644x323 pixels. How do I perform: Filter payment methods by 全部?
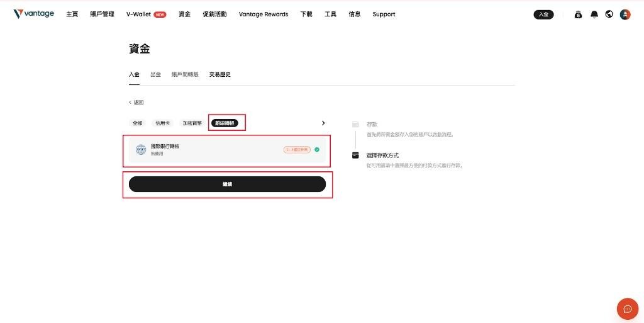coord(137,123)
